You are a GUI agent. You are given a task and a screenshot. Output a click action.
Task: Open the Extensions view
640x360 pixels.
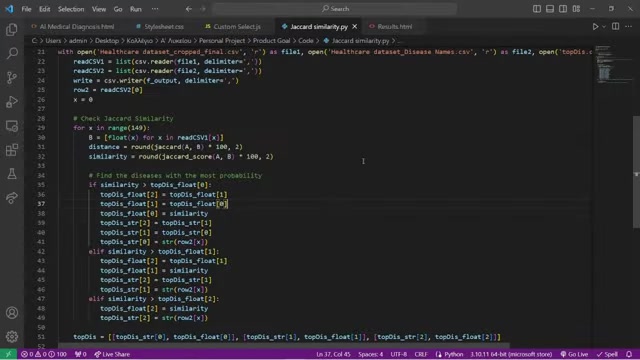tap(12, 150)
